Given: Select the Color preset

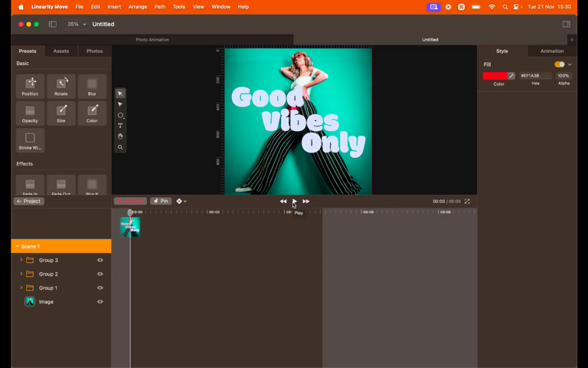Looking at the screenshot, I should pyautogui.click(x=92, y=113).
